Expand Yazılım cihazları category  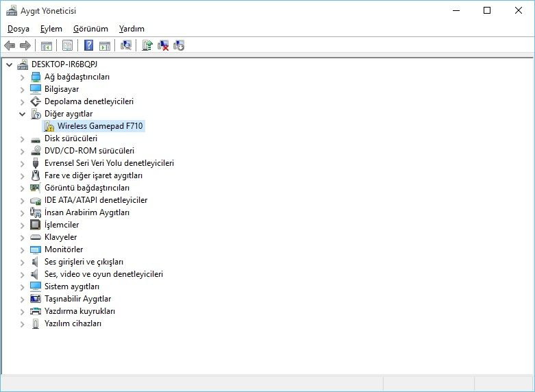click(22, 323)
